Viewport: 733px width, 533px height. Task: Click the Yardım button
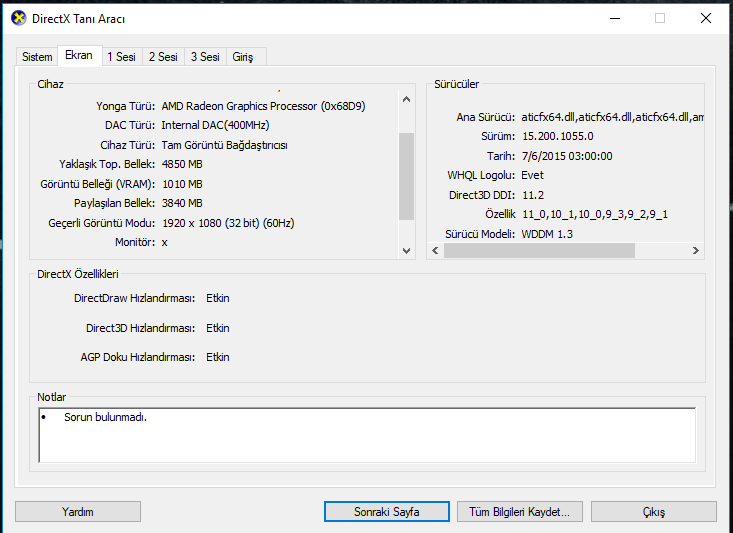point(78,511)
